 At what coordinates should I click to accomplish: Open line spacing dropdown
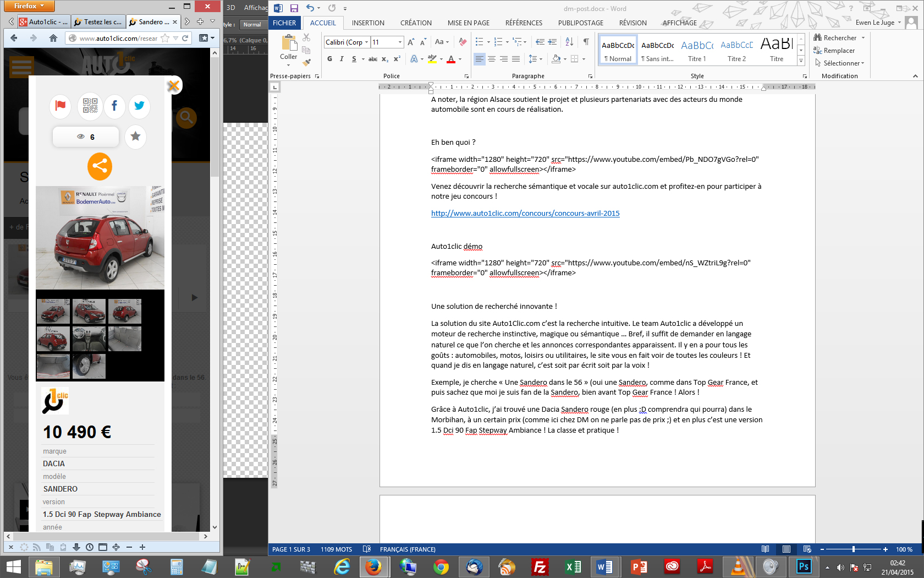(x=535, y=59)
